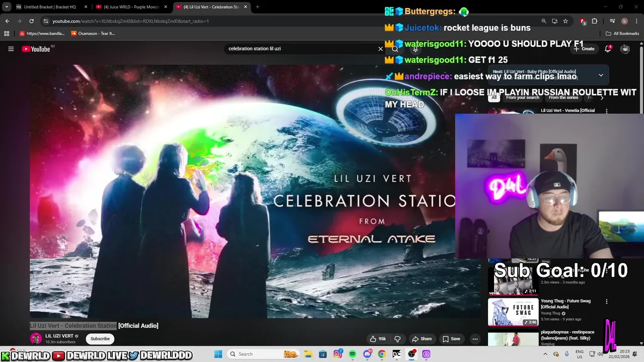644x362 pixels.
Task: Show hidden system tray icons chevron
Action: (545, 354)
